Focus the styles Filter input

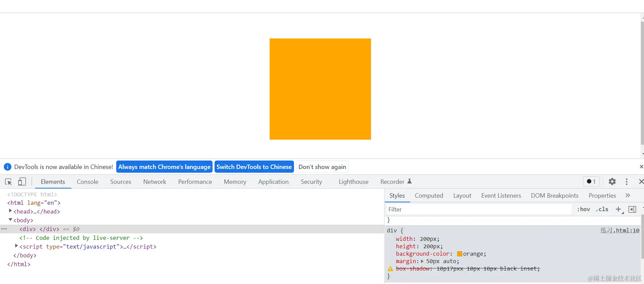tap(479, 209)
